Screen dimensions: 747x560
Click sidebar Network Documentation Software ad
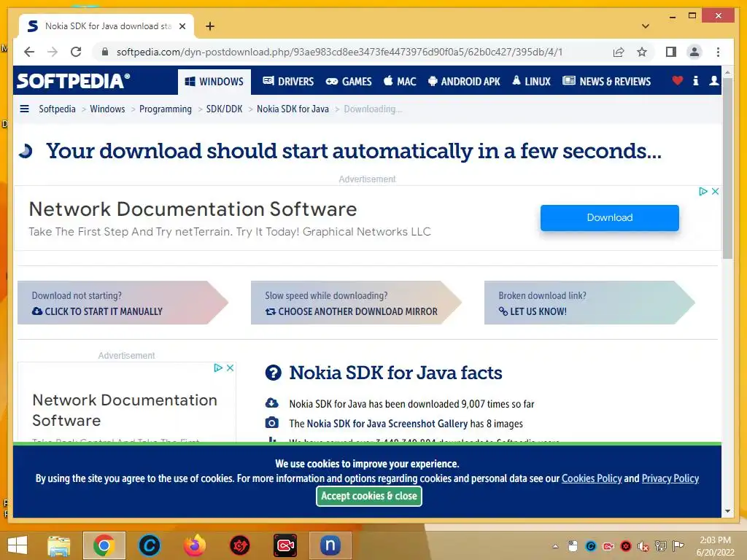125,410
